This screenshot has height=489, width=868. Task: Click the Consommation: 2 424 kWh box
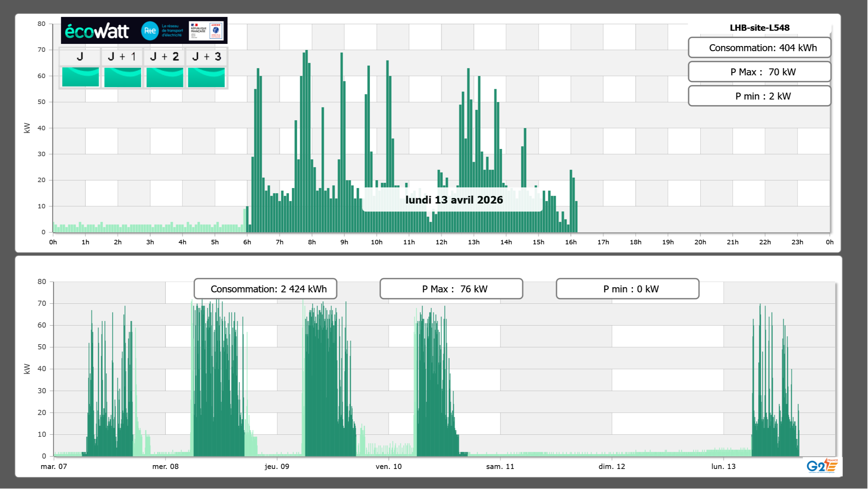pyautogui.click(x=265, y=289)
